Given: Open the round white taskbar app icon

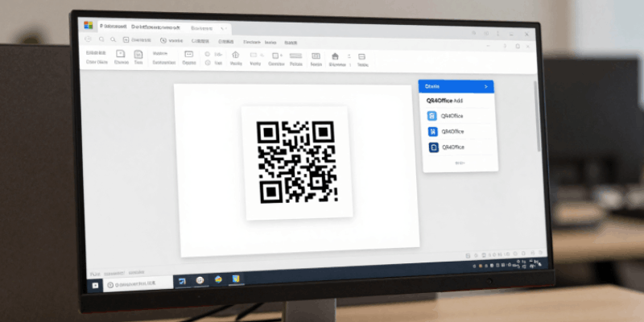Looking at the screenshot, I should (x=200, y=280).
